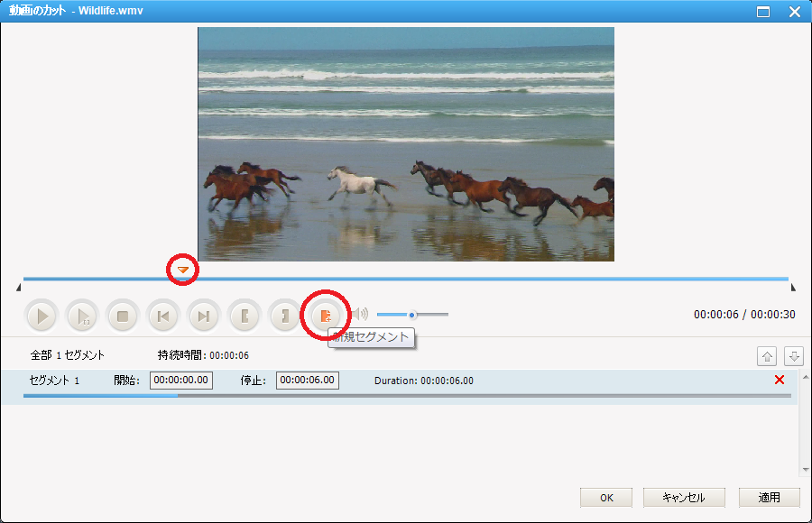Select the right trim marker on the timeline
The height and width of the screenshot is (523, 812).
point(793,288)
